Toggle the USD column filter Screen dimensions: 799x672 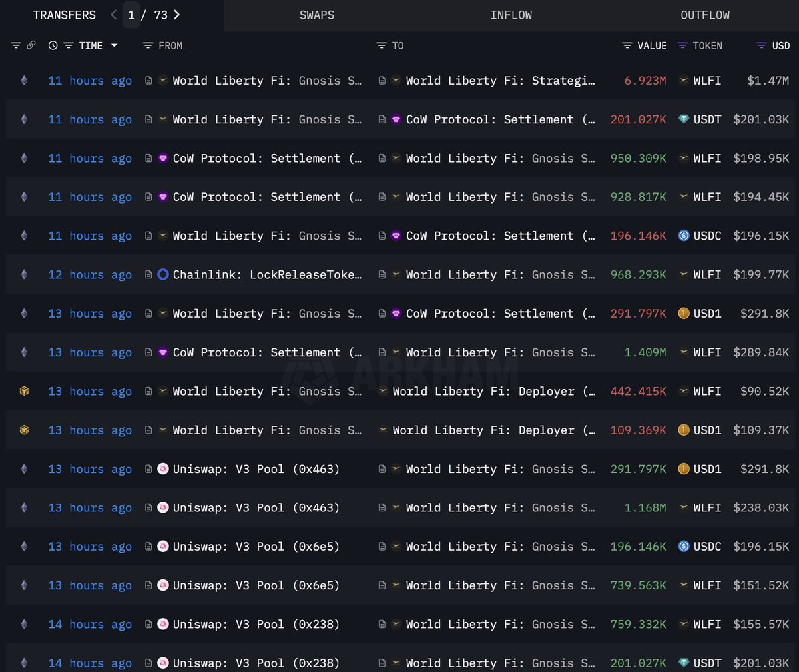762,45
